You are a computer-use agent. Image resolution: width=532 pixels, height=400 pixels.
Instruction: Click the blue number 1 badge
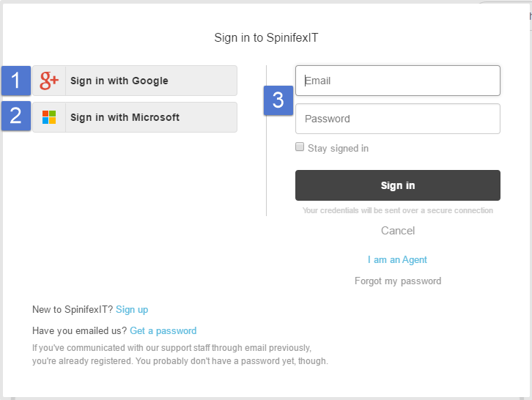[x=16, y=81]
